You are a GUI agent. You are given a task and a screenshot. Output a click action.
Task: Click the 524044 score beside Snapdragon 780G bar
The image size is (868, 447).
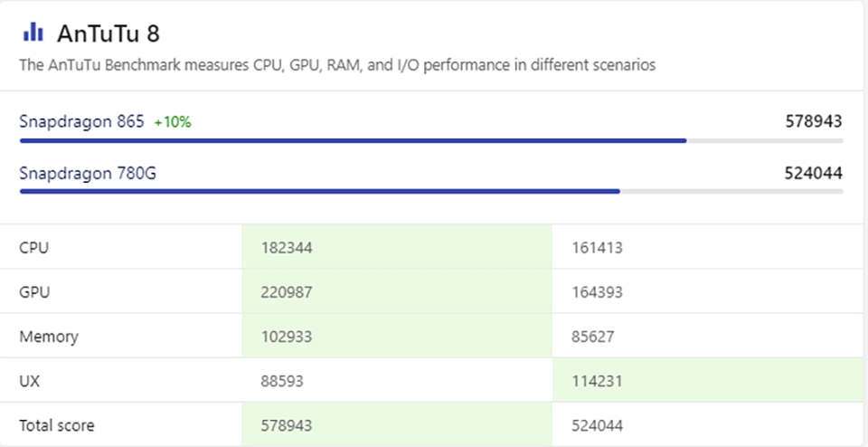pyautogui.click(x=814, y=174)
